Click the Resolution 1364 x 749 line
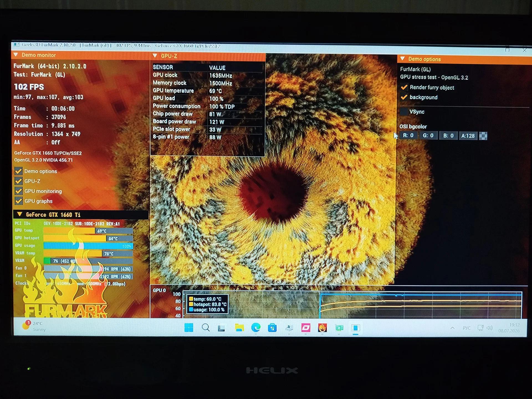Viewport: 532px width, 399px height. click(47, 134)
